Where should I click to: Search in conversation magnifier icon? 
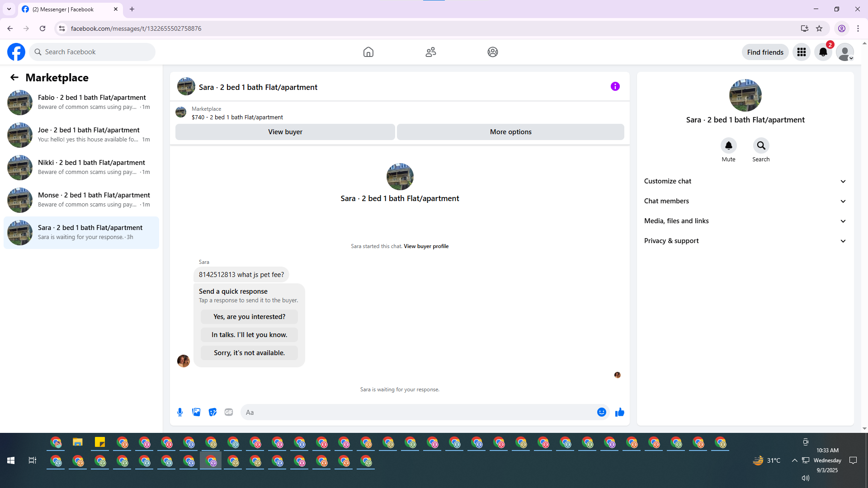[x=761, y=145]
